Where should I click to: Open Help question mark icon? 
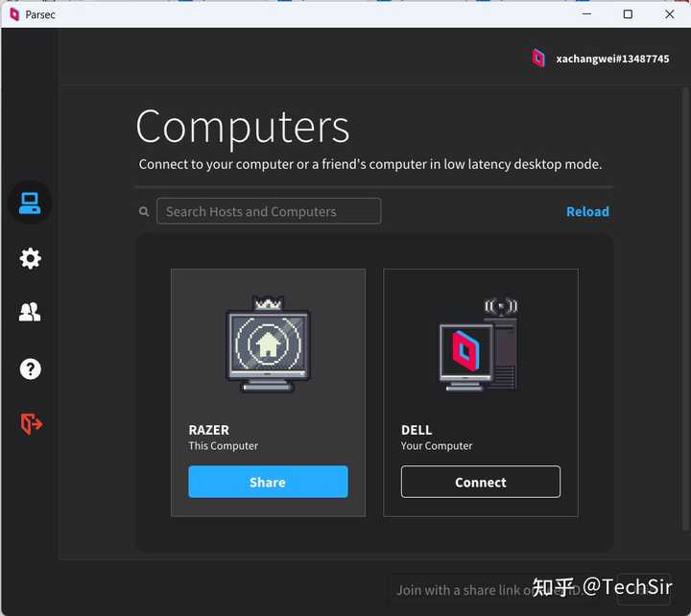click(x=30, y=368)
